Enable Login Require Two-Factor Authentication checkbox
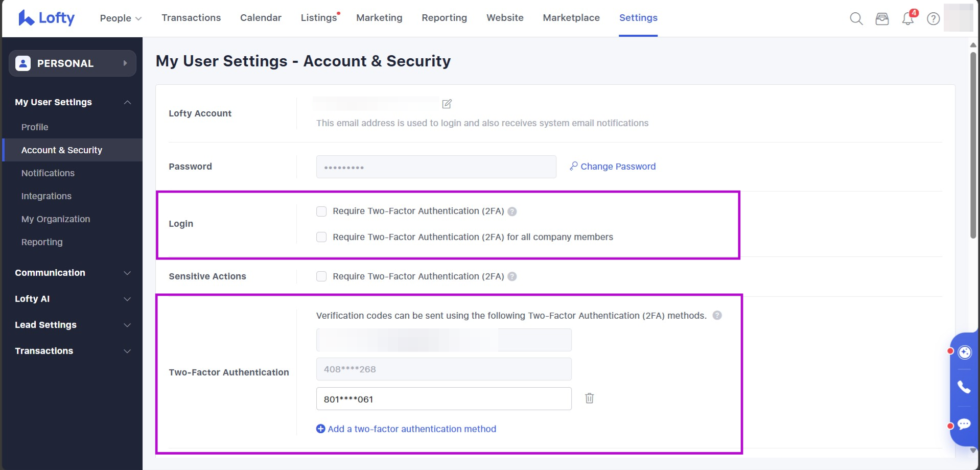This screenshot has height=470, width=980. (321, 212)
